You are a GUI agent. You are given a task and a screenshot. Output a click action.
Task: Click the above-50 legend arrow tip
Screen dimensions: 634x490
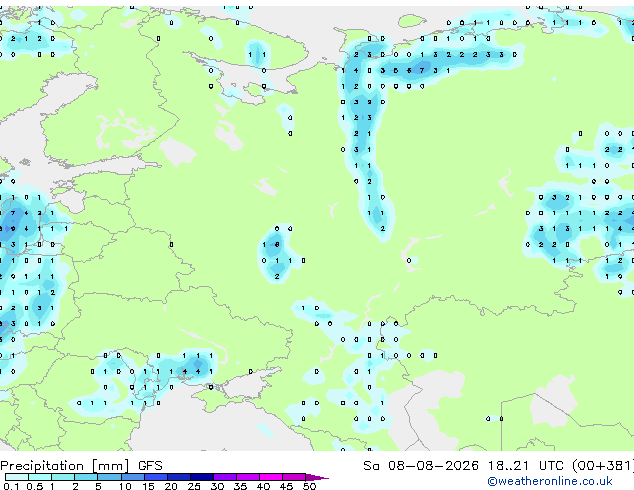[317, 477]
